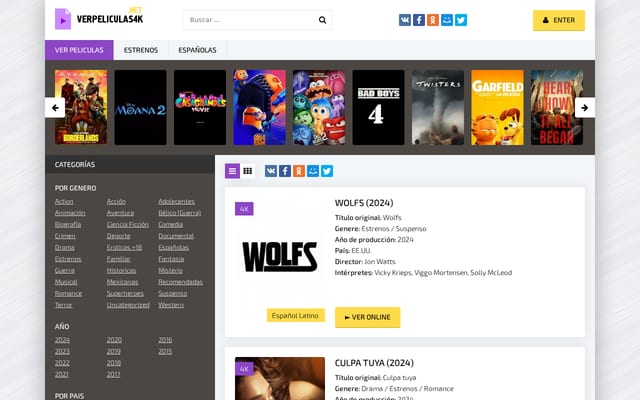
Task: Filter by year 2020
Action: tap(114, 340)
